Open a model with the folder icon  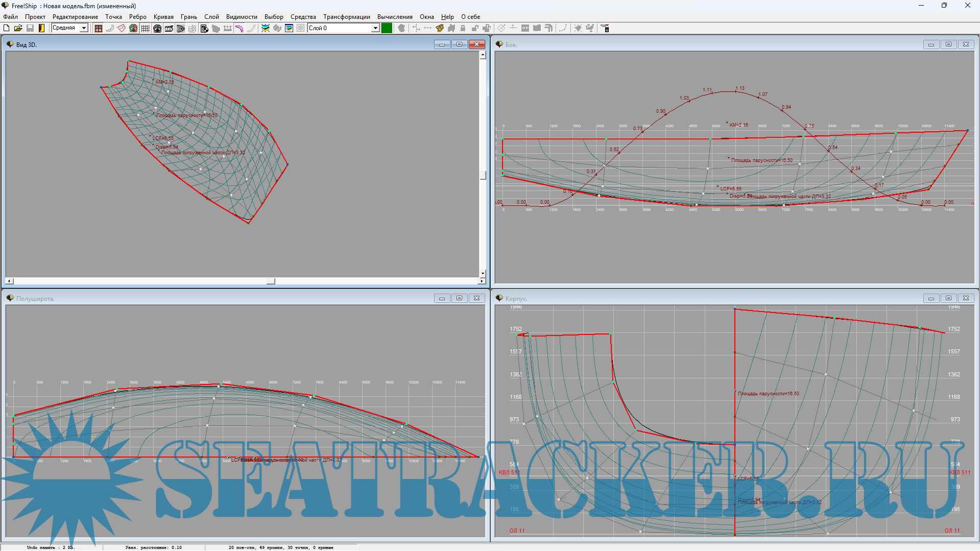[x=18, y=28]
